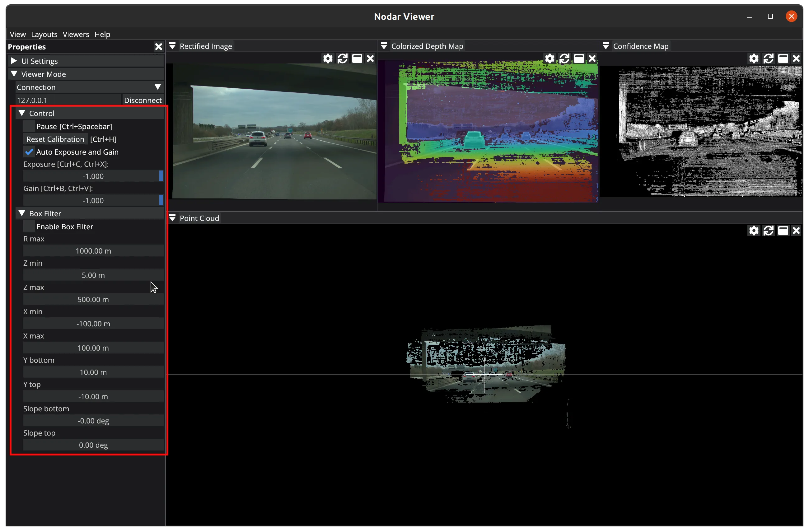Click the Disconnect button
The width and height of the screenshot is (809, 532).
(x=143, y=100)
